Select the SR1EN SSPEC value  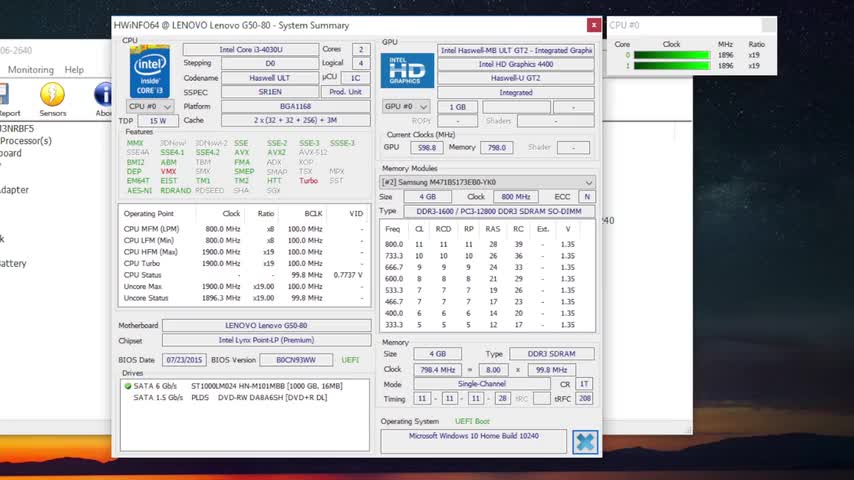click(x=270, y=92)
